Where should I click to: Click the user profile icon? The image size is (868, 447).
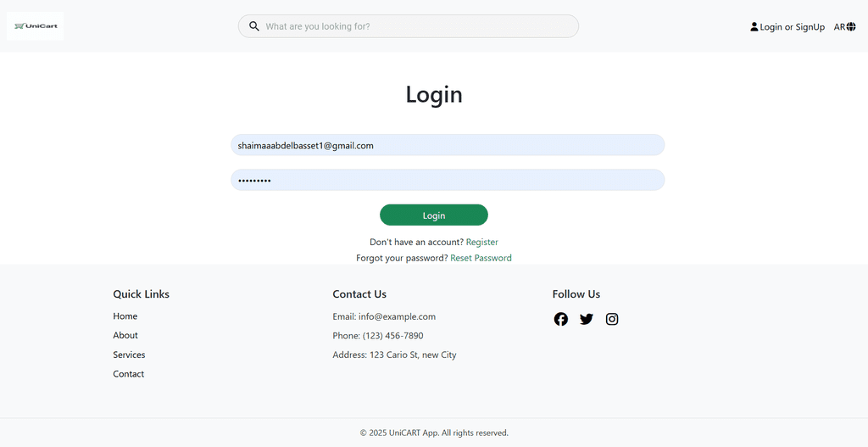754,27
